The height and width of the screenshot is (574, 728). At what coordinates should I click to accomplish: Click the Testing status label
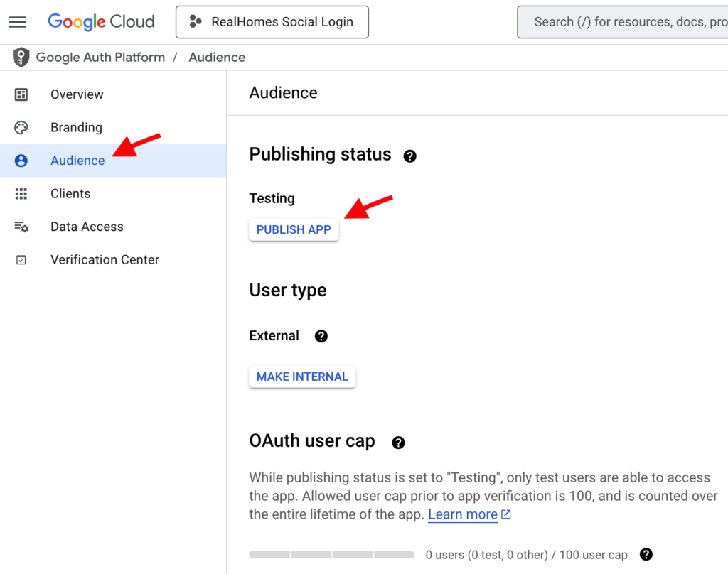pyautogui.click(x=272, y=198)
